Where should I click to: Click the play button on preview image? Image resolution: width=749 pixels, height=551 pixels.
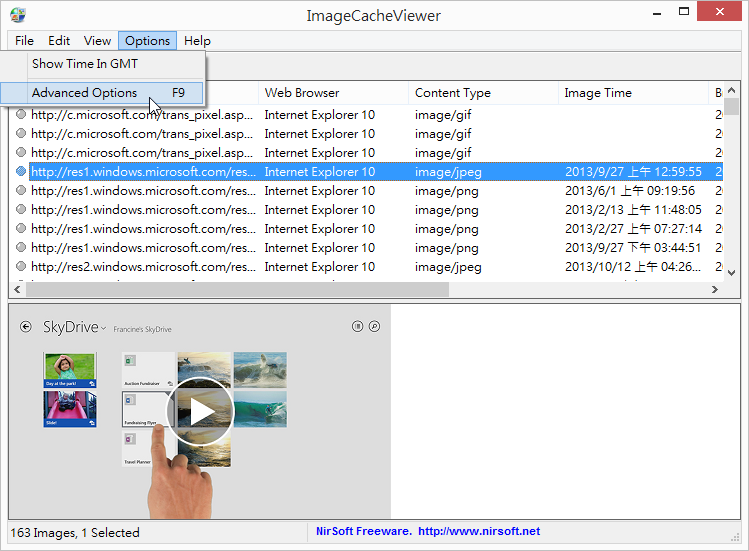pos(200,411)
